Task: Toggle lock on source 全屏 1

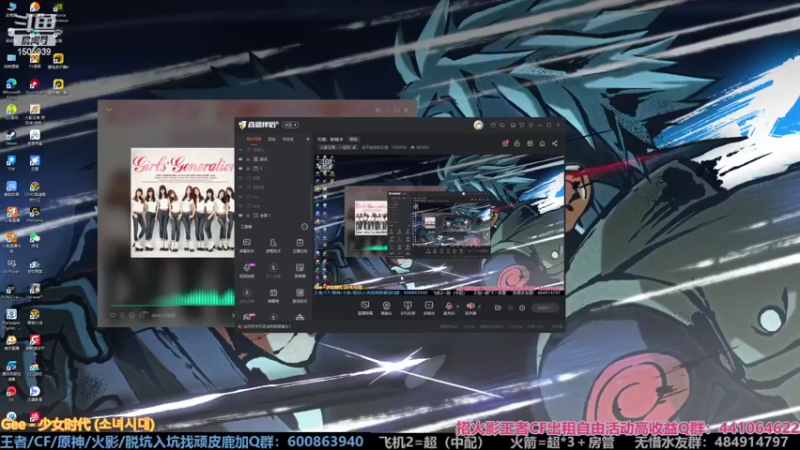Action: click(x=248, y=215)
